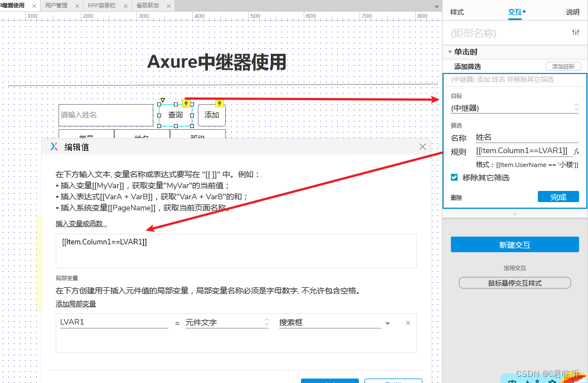Viewport: 588px width, 383px height.
Task: Open the page tab list dropdown arrow
Action: [436, 7]
